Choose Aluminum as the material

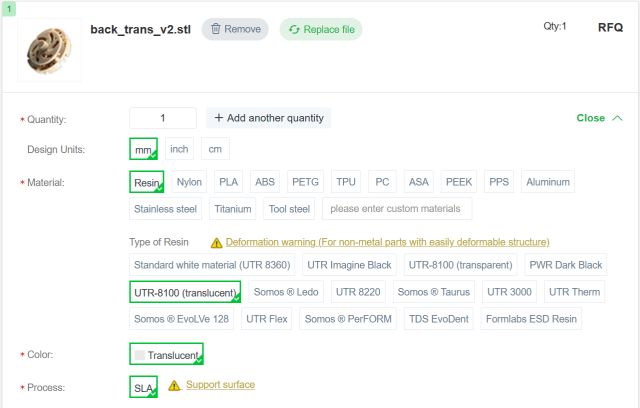549,182
